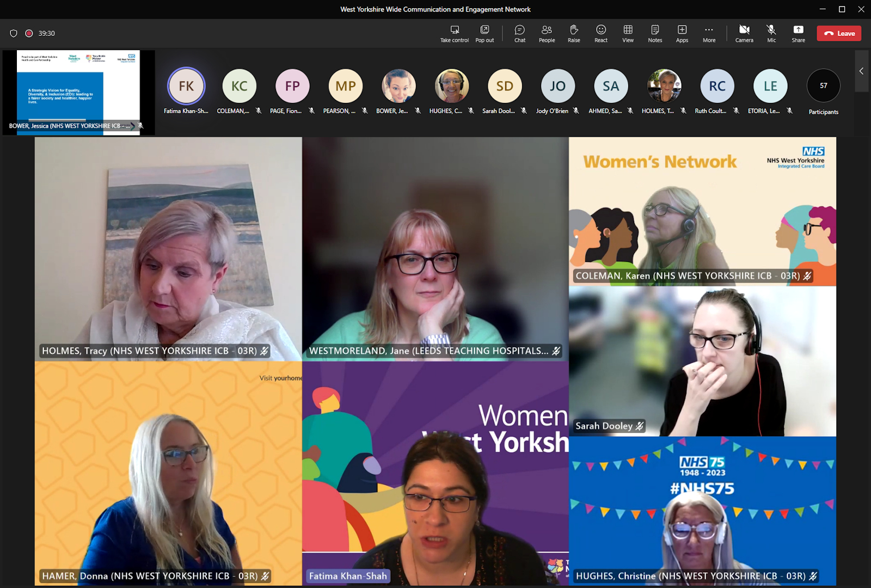
Task: Click COLEMAN, Karen video tile
Action: (702, 211)
